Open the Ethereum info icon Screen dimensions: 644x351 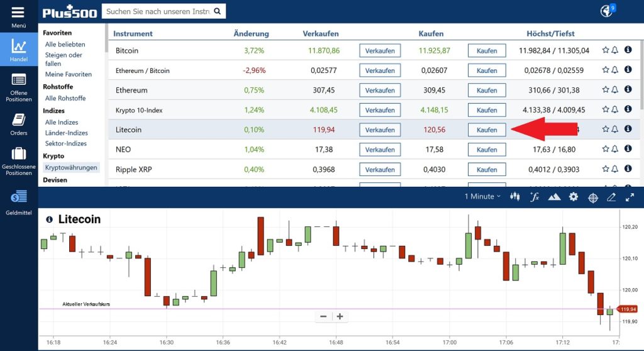[628, 89]
